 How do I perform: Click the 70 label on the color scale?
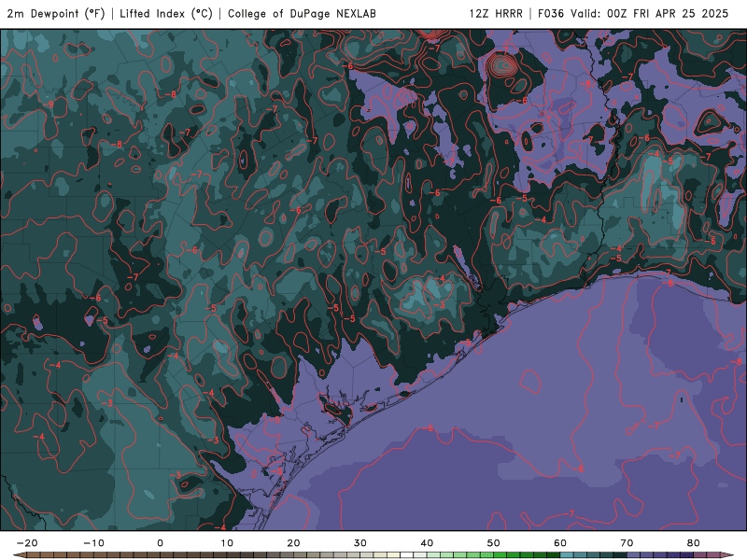point(627,543)
